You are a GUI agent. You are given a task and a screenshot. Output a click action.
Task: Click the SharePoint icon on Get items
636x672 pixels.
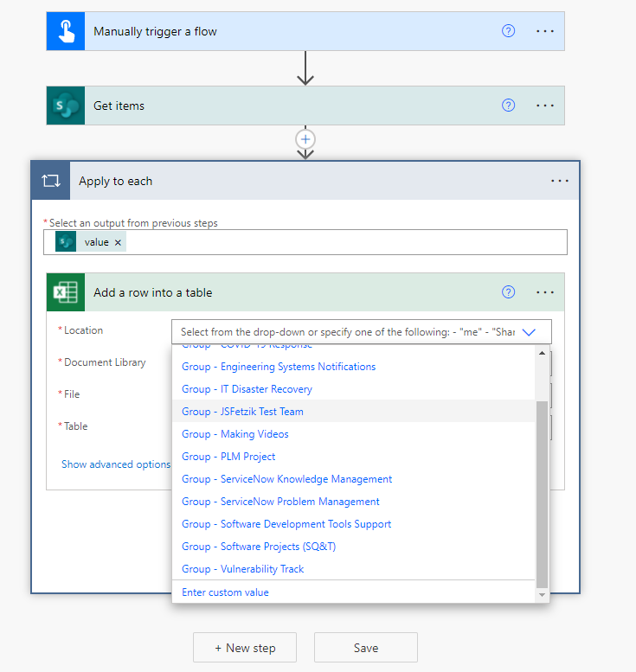66,106
